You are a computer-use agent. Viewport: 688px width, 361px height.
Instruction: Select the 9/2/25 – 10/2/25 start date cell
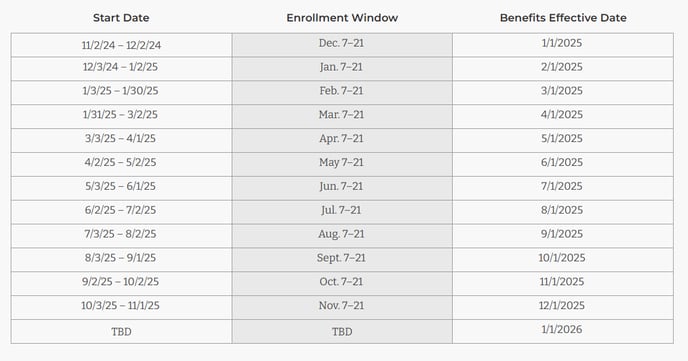(122, 283)
